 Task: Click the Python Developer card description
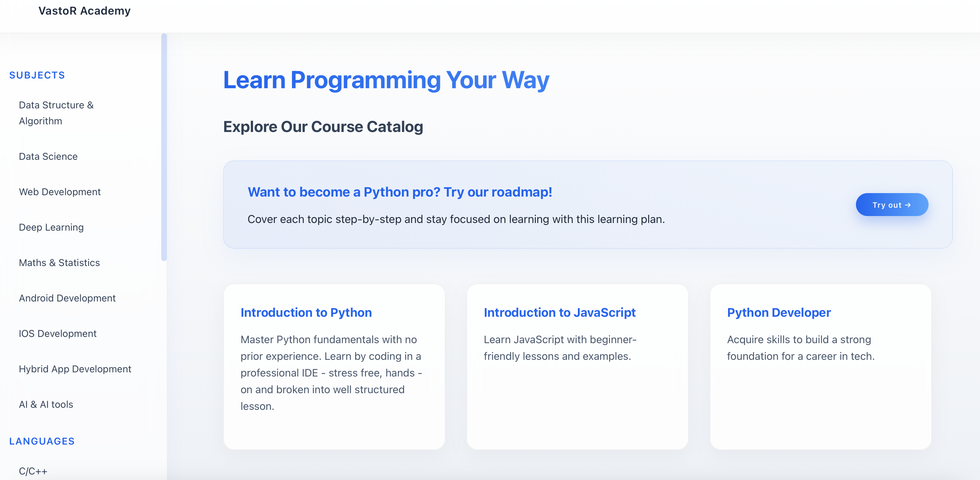click(800, 348)
